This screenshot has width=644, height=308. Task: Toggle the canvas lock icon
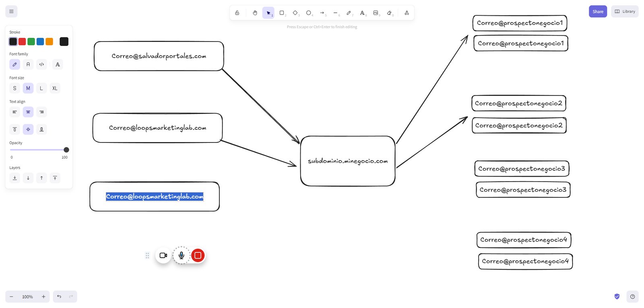[237, 13]
